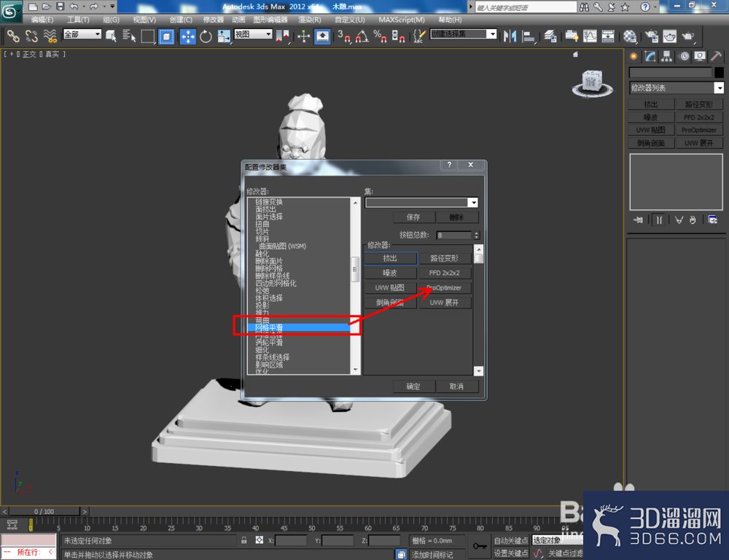Click Use Pivot Point Center icon
This screenshot has height=560, width=729.
coord(282,36)
